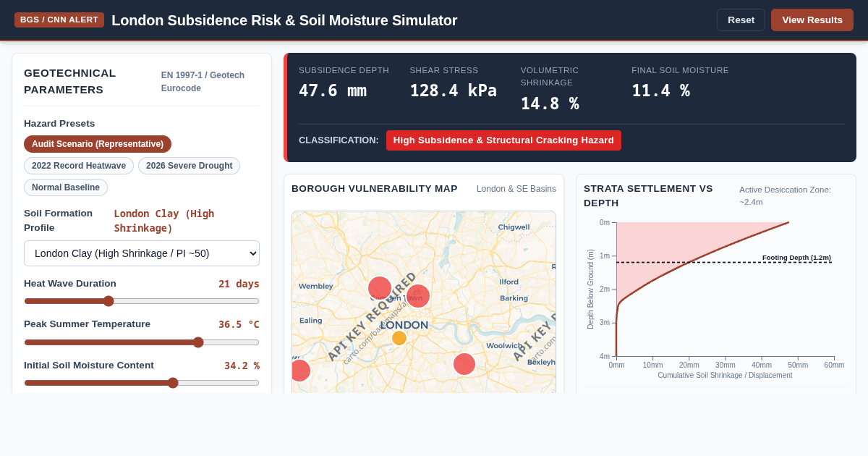Click the Ealing label on the map
The image size is (868, 456).
point(311,320)
